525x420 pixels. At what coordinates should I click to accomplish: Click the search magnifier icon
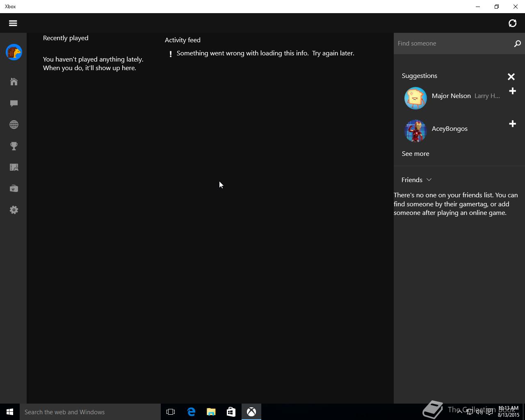coord(517,43)
